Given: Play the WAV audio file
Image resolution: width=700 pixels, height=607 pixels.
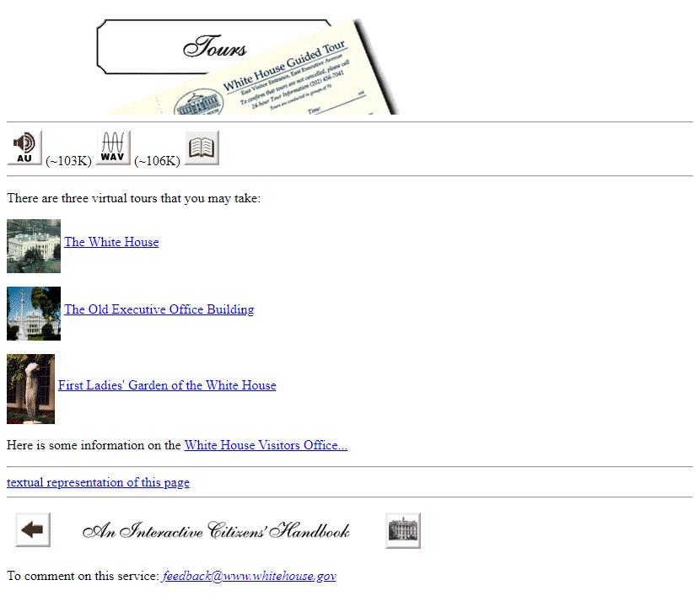Looking at the screenshot, I should click(x=113, y=148).
